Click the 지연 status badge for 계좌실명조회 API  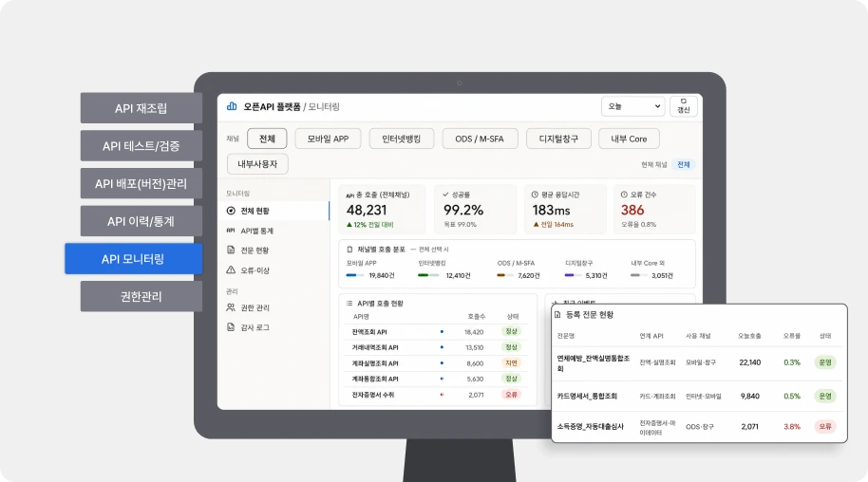pyautogui.click(x=511, y=363)
